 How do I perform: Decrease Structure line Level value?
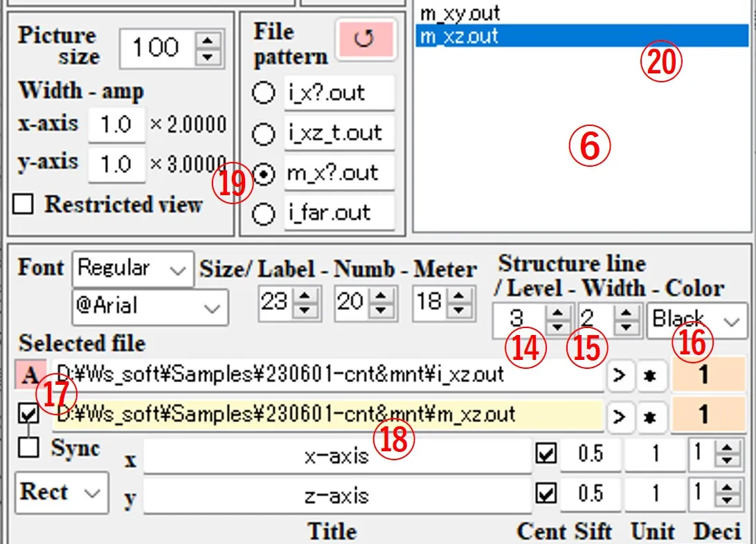coord(558,327)
